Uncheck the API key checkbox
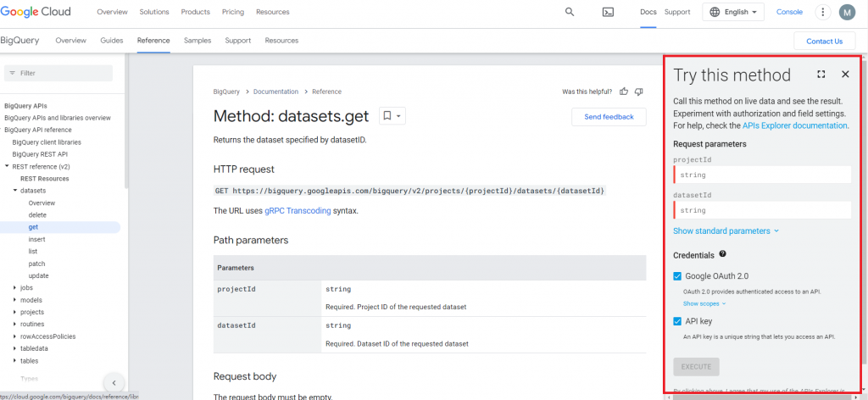Screen dimensions: 868x400 pos(677,321)
